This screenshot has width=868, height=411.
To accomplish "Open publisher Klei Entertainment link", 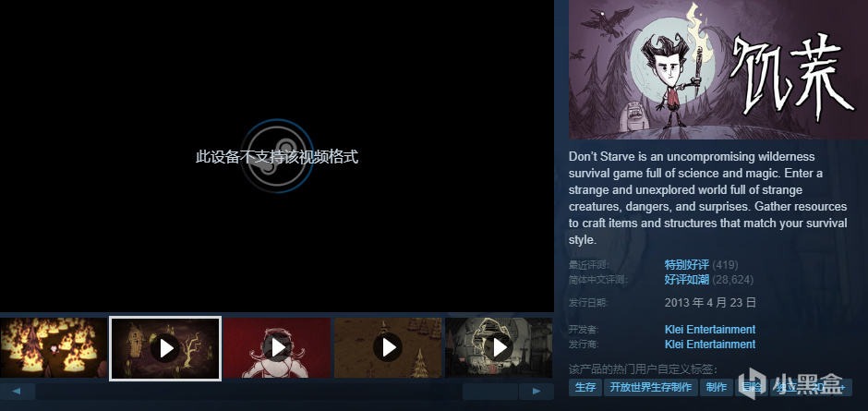I will 710,345.
